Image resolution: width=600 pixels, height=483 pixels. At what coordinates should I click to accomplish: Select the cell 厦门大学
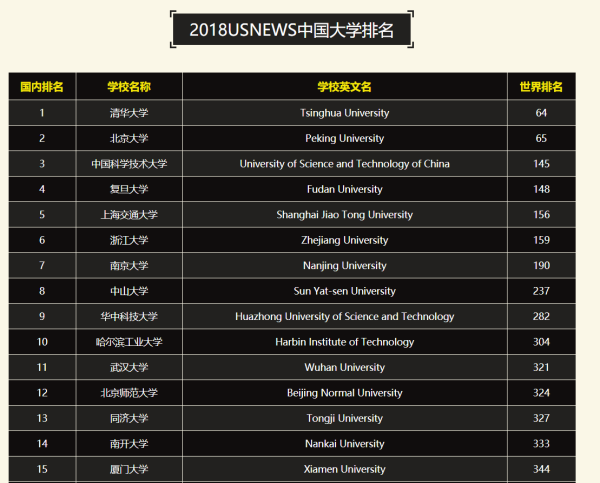129,469
